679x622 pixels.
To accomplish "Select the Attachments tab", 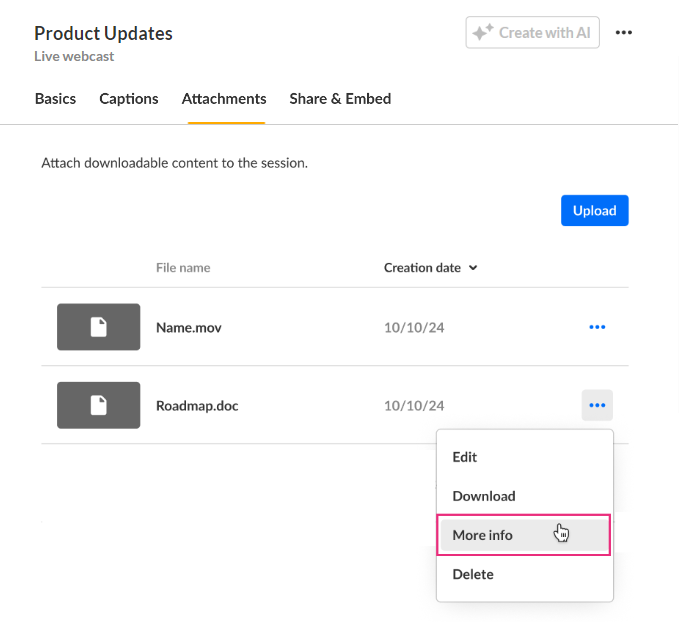I will coord(224,99).
